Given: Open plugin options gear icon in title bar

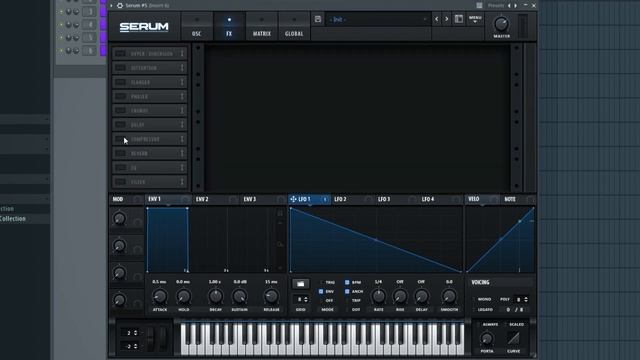Looking at the screenshot, I should (120, 5).
